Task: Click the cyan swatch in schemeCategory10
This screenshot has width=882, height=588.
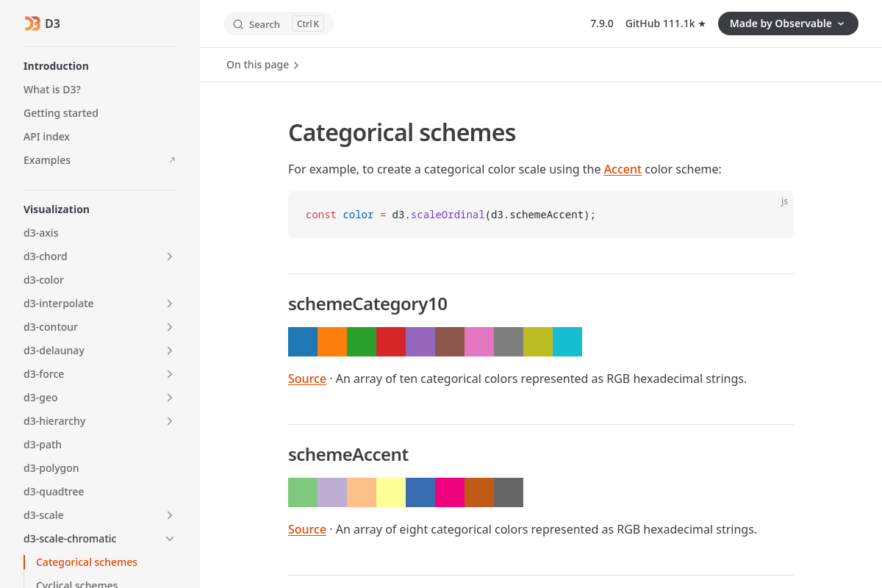Action: 567,342
